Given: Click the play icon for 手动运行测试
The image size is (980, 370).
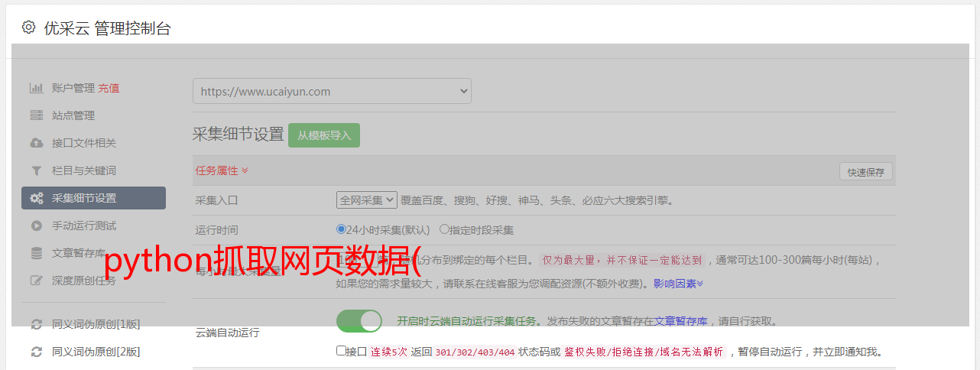Looking at the screenshot, I should (x=36, y=226).
